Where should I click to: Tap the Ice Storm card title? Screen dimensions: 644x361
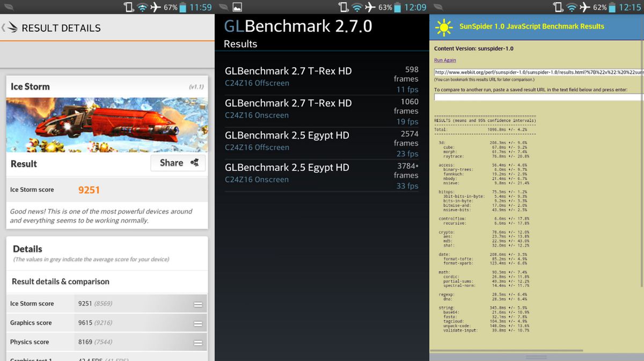pos(30,86)
